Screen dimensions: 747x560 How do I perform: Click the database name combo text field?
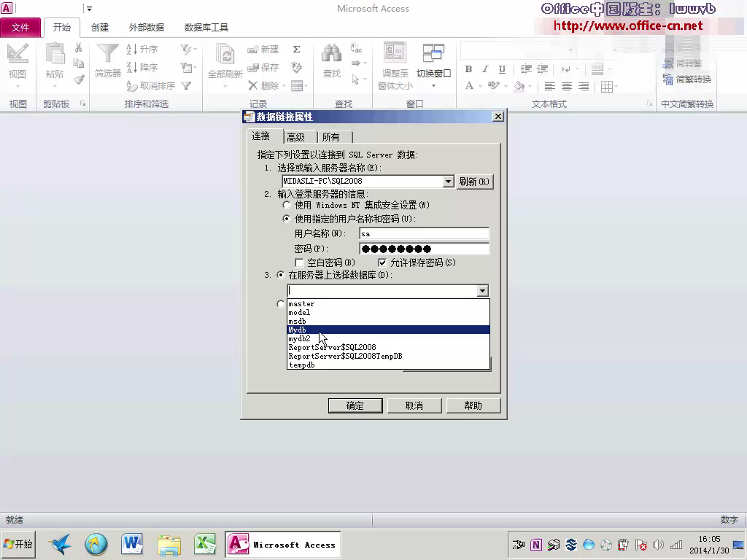[382, 291]
